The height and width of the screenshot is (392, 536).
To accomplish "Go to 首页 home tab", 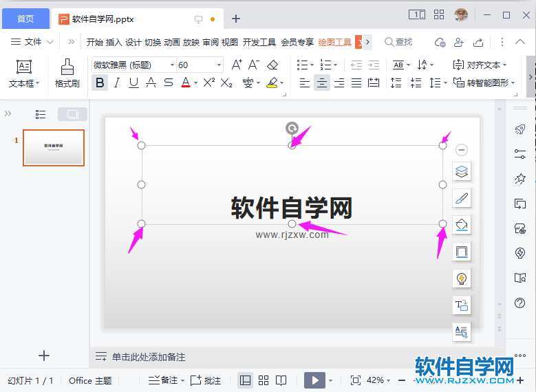I will [x=25, y=19].
